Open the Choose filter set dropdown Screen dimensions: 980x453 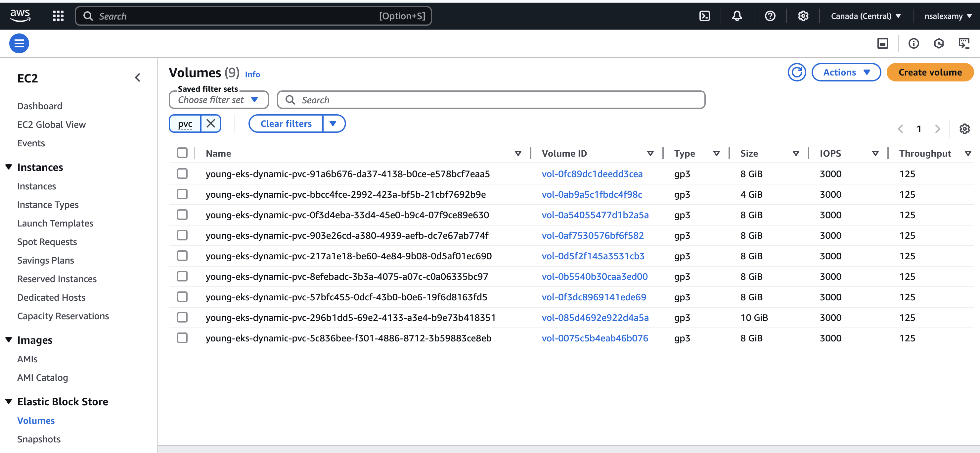click(218, 100)
